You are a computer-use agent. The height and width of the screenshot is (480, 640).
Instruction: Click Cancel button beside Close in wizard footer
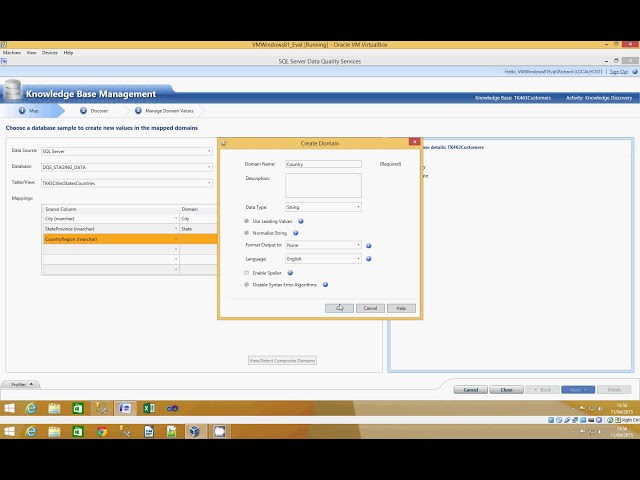coord(471,390)
